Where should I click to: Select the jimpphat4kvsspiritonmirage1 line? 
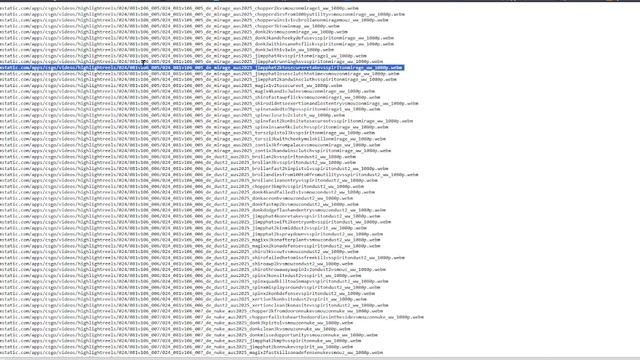pyautogui.click(x=183, y=56)
